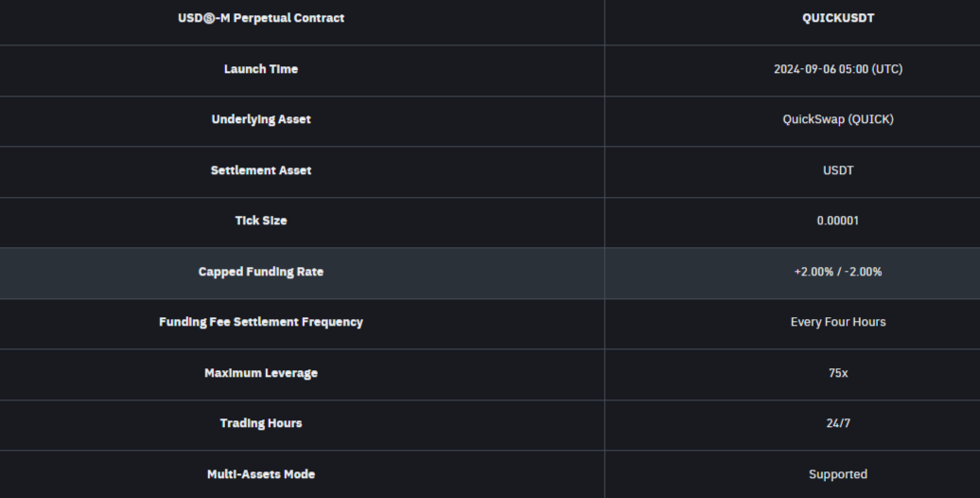The image size is (980, 498).
Task: Click the Multi-Assets Mode label
Action: click(261, 475)
